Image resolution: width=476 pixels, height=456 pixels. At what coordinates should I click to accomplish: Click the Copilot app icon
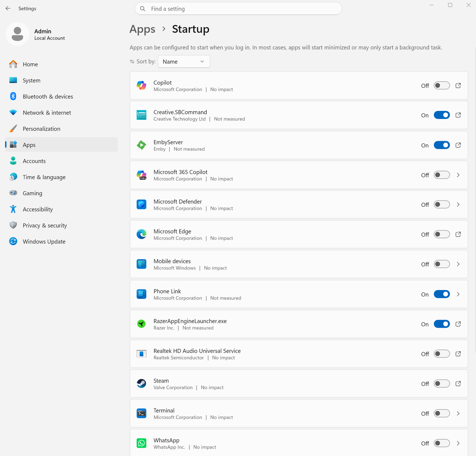[141, 86]
